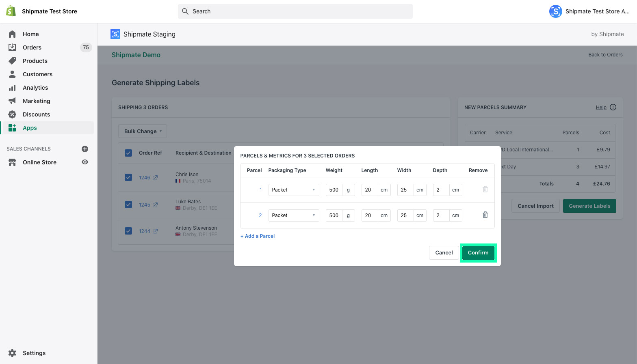Click the Products tag icon

(12, 61)
